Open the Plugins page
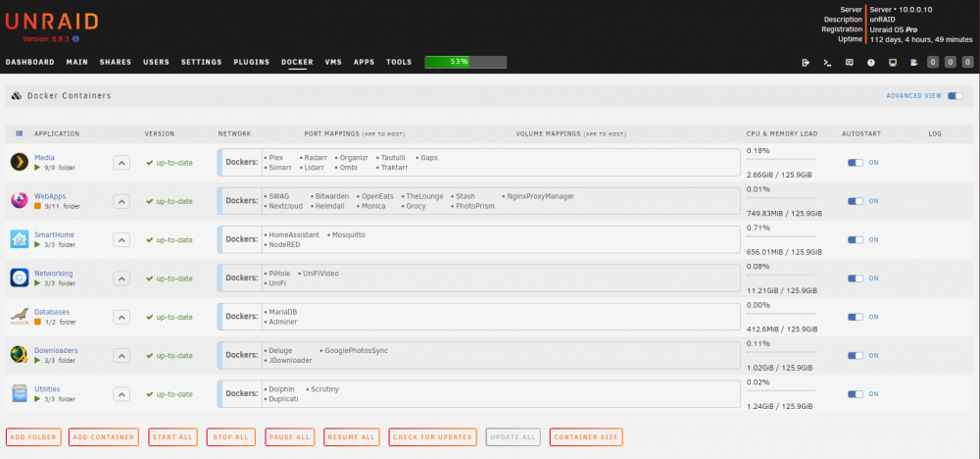Screen dimensions: 980x459 [x=252, y=63]
